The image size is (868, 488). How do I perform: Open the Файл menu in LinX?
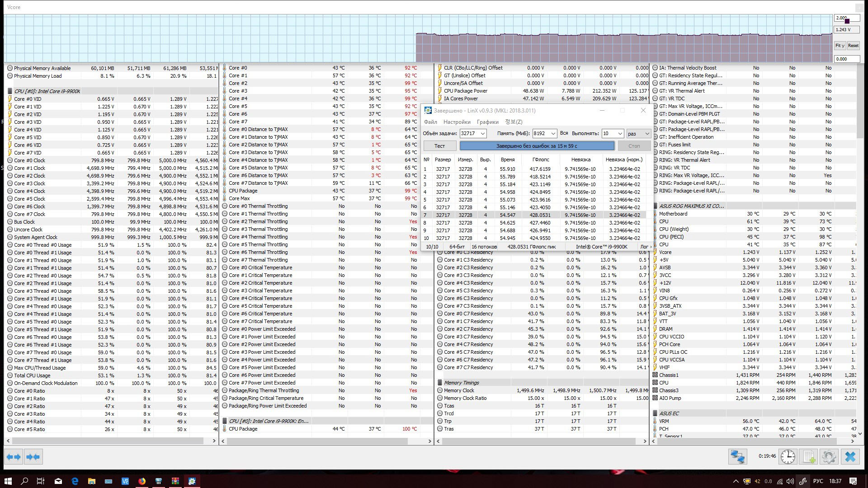click(430, 122)
